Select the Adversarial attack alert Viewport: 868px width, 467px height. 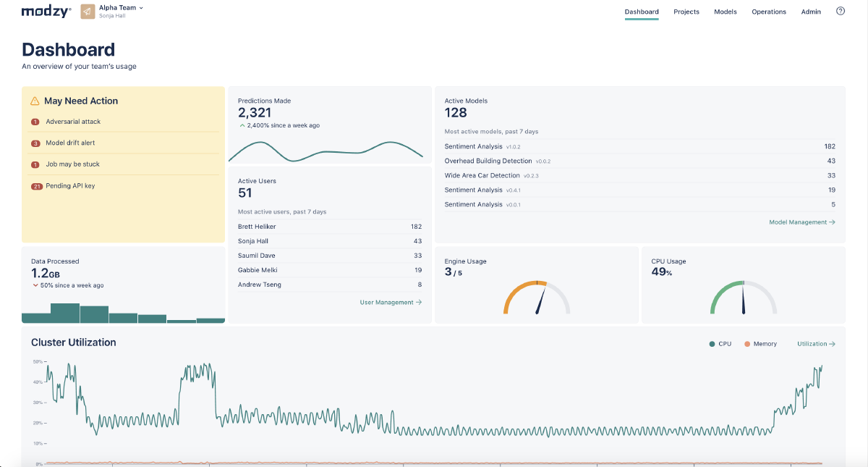73,122
